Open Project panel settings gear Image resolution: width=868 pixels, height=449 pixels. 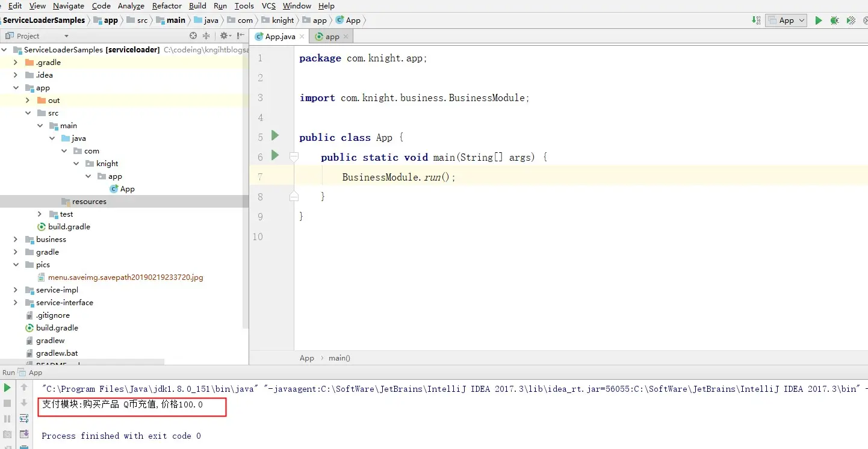225,36
